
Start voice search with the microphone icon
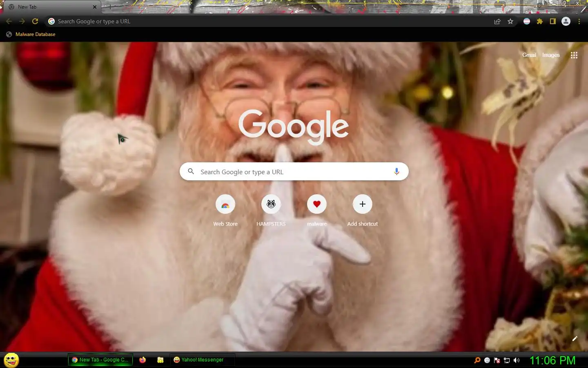point(396,172)
